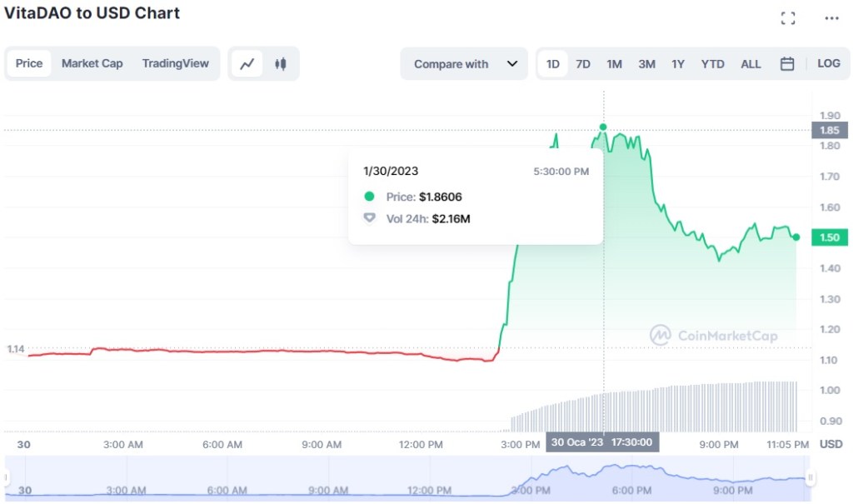Click the VitaDAO to USD Chart title
The height and width of the screenshot is (504, 853).
coord(92,13)
